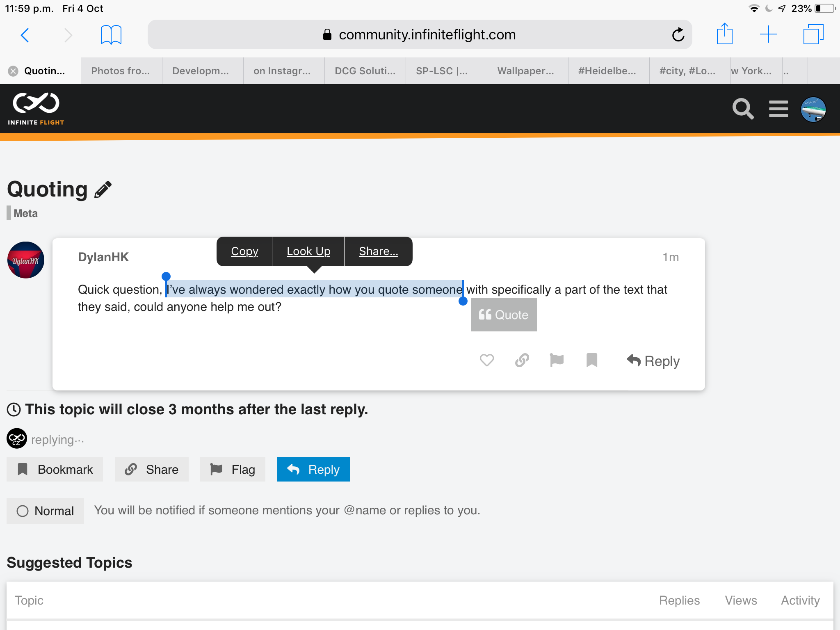The width and height of the screenshot is (840, 630).
Task: Edit topic title with pencil icon
Action: coord(103,190)
